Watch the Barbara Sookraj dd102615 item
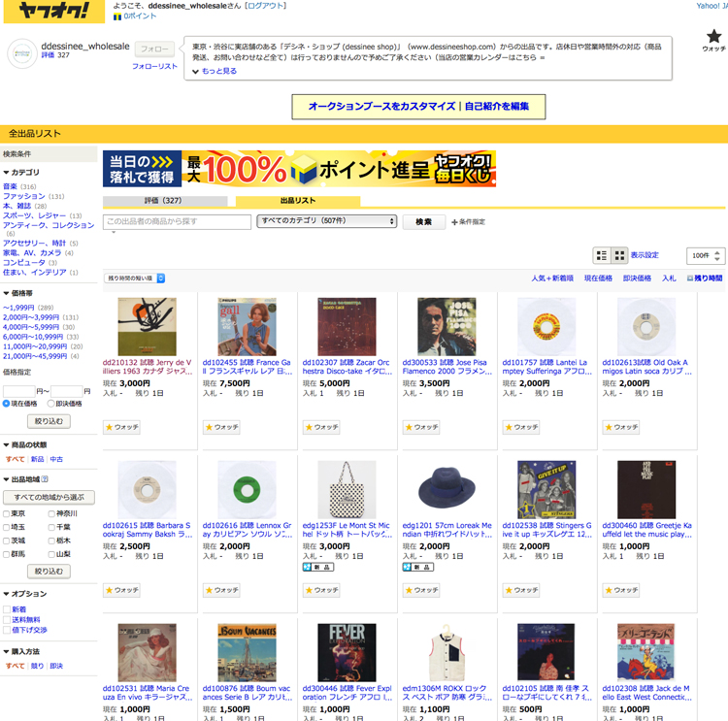Screen dimensions: 728x721 121,590
